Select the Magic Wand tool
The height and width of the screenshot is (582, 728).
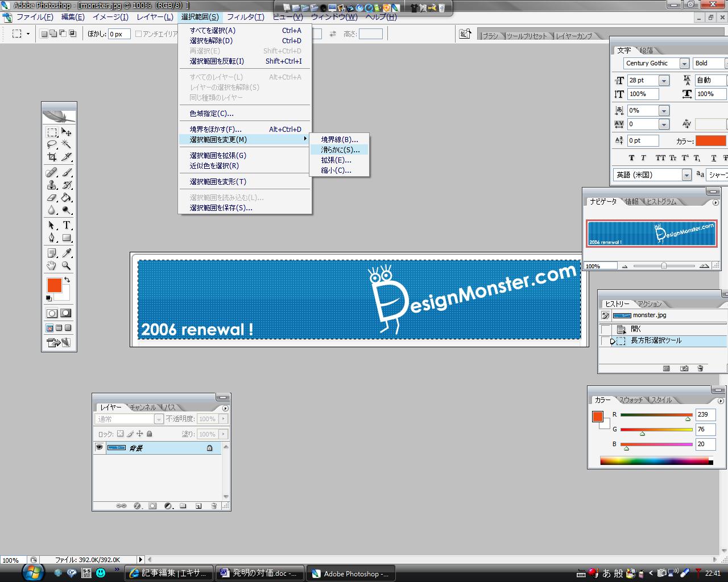(x=67, y=144)
